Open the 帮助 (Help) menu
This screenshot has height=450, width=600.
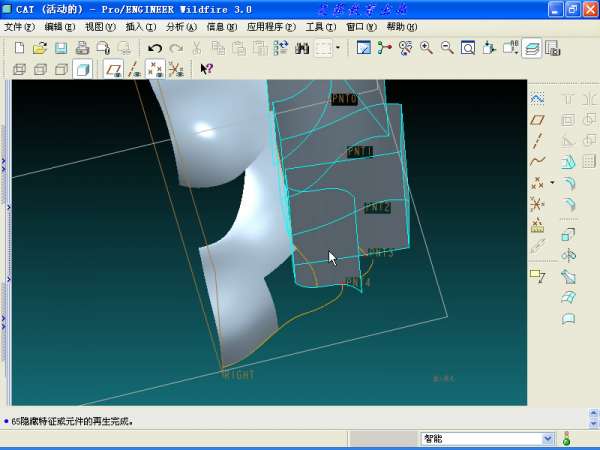[401, 27]
